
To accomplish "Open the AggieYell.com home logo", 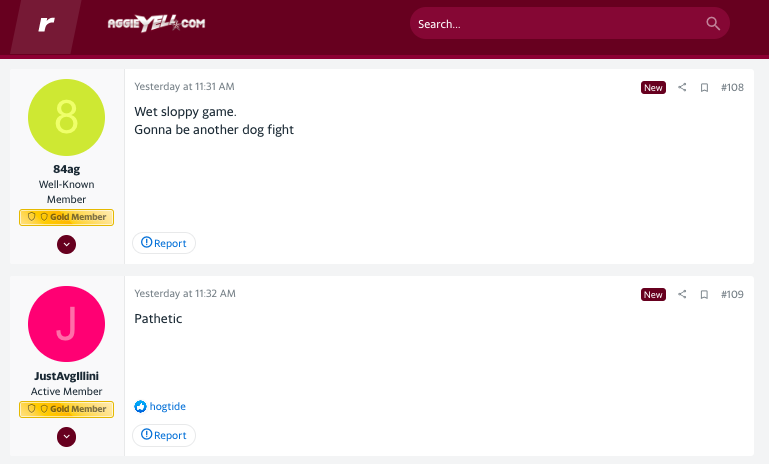I will click(x=156, y=23).
